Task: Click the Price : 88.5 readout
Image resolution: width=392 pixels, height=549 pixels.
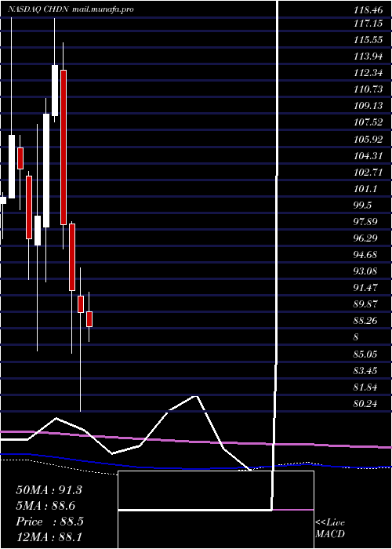Action: (49, 522)
